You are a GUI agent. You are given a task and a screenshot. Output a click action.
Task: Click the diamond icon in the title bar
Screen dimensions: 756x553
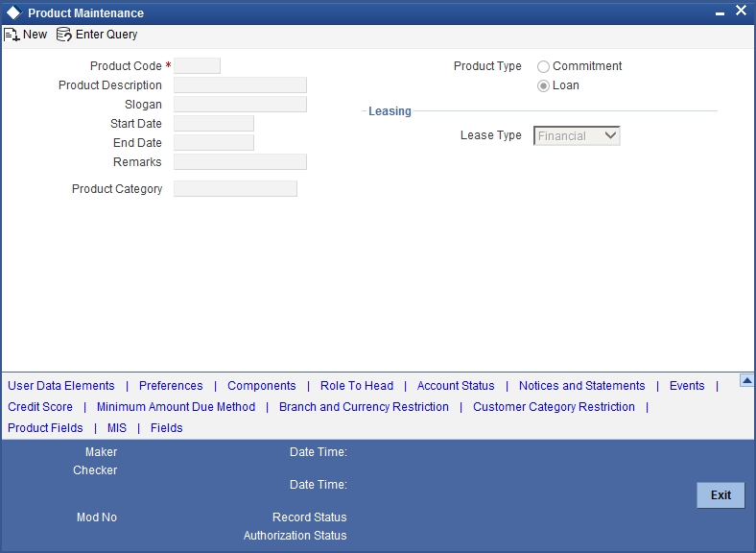(x=14, y=12)
